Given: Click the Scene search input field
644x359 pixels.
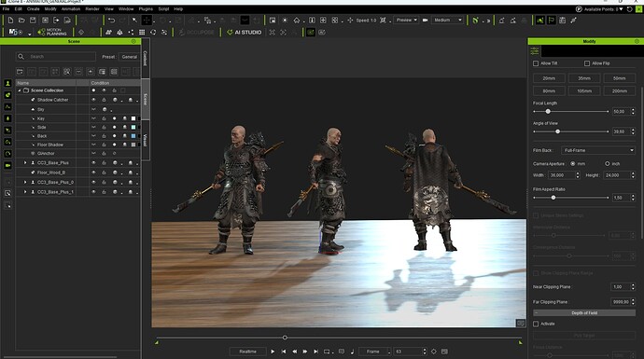Looking at the screenshot, I should click(56, 57).
